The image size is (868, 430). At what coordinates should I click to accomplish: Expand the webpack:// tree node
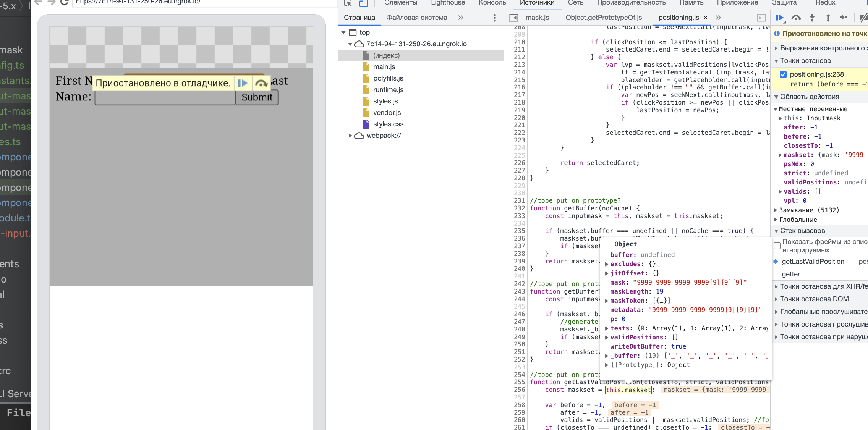pos(350,136)
